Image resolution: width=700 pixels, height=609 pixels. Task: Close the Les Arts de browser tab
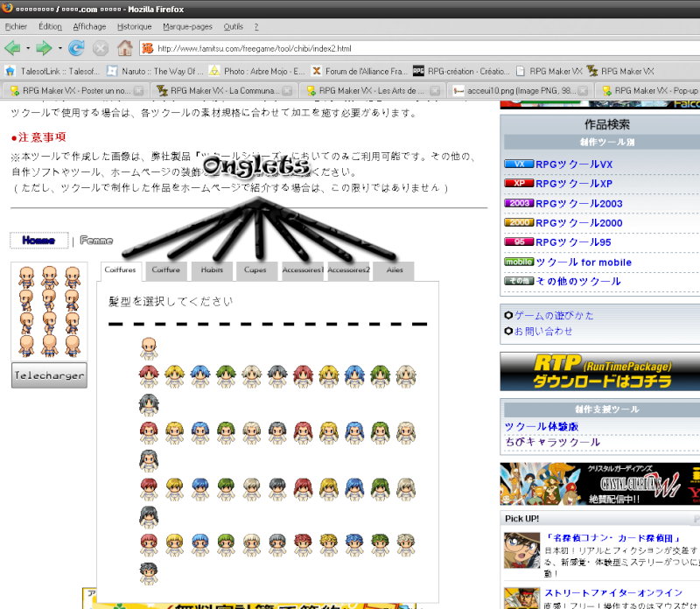(x=435, y=91)
